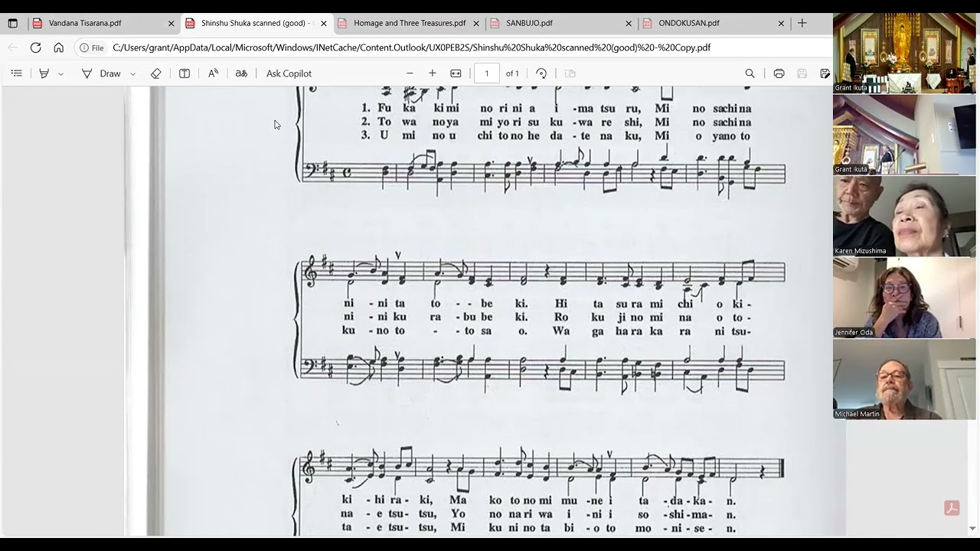Select Grant Ikuta's altar video at top
The image size is (980, 551).
tap(904, 53)
